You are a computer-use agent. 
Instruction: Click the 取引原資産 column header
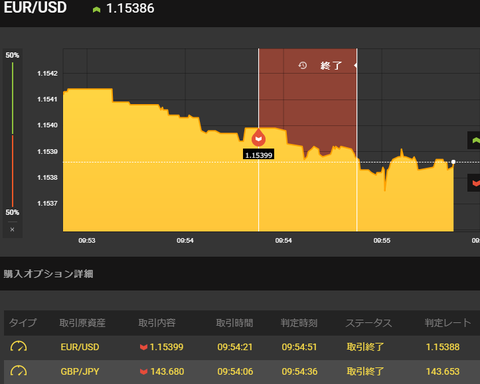82,323
